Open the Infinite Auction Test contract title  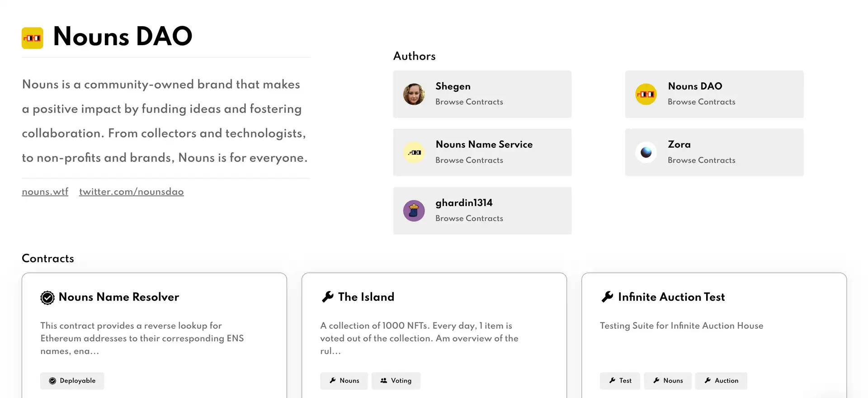[671, 297]
